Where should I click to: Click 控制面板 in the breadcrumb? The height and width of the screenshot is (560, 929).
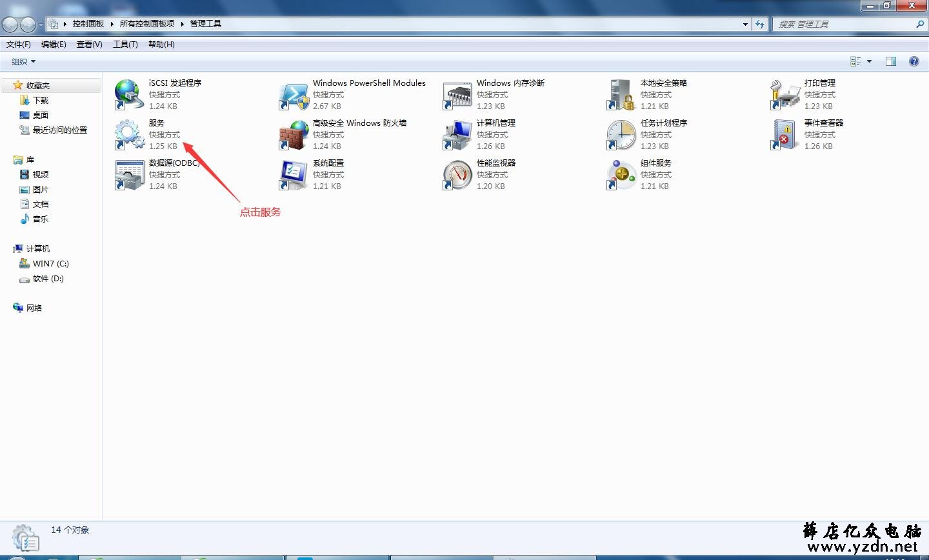(x=88, y=24)
